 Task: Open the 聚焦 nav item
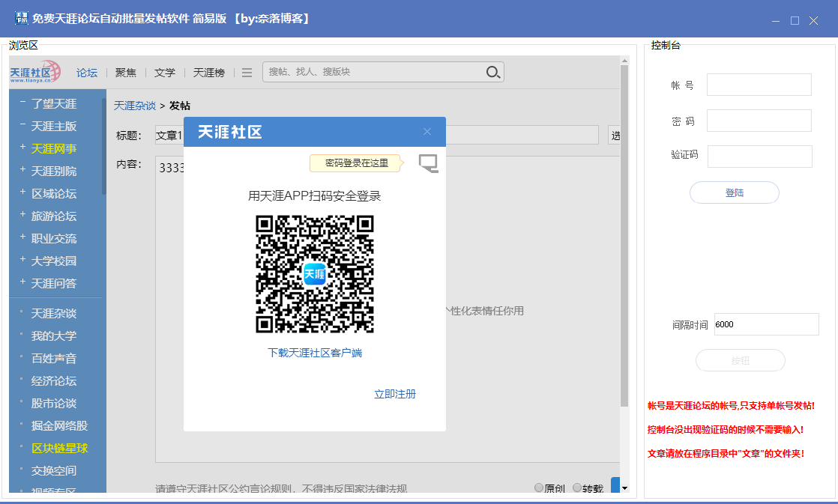click(126, 73)
